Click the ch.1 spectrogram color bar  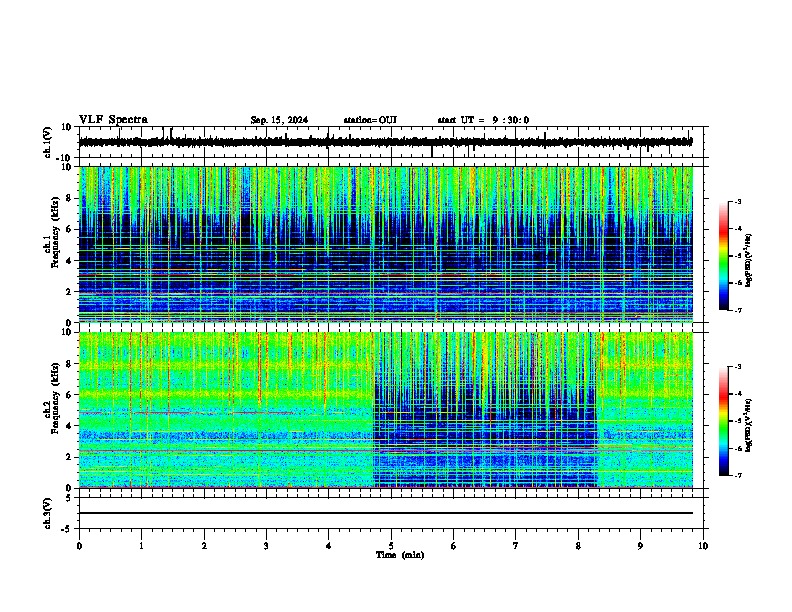(724, 256)
